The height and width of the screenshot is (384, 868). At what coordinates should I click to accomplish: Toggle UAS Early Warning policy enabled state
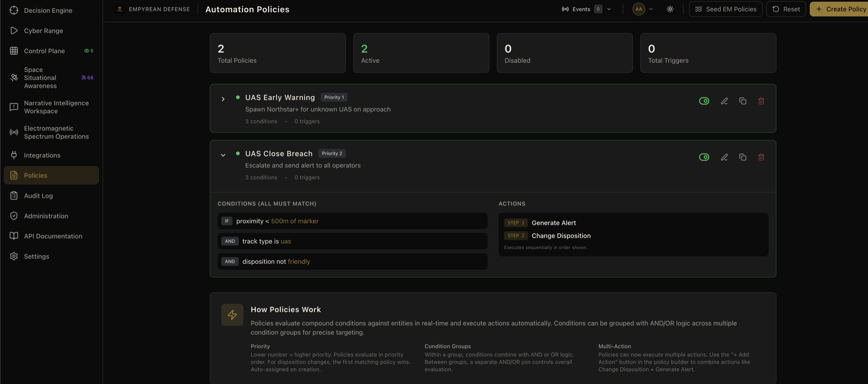coord(704,101)
